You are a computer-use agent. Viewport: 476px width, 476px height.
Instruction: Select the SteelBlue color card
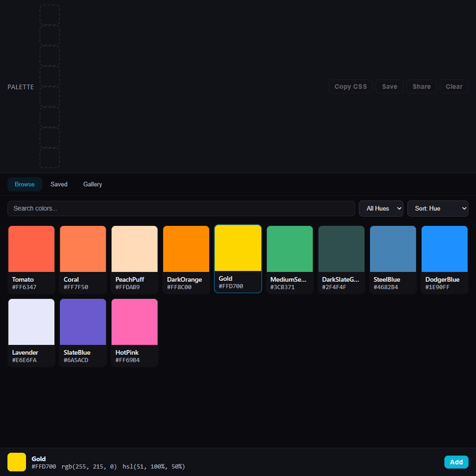point(393,248)
